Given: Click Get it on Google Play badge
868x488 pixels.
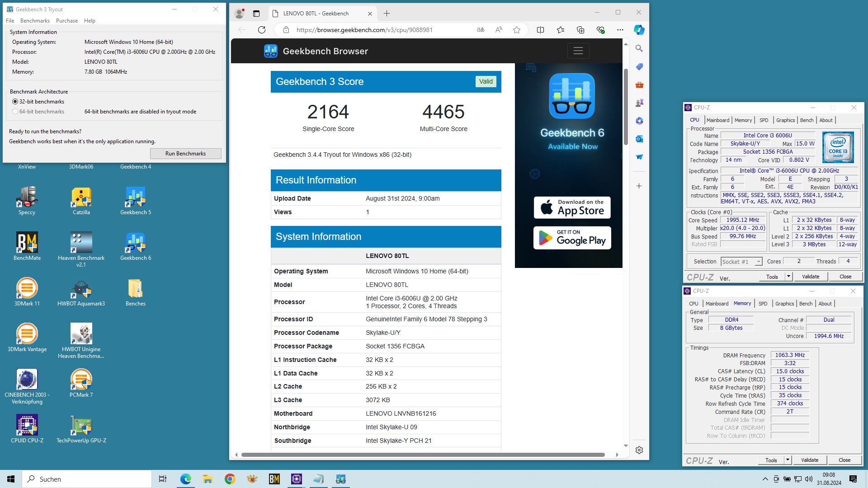Looking at the screenshot, I should [x=572, y=238].
